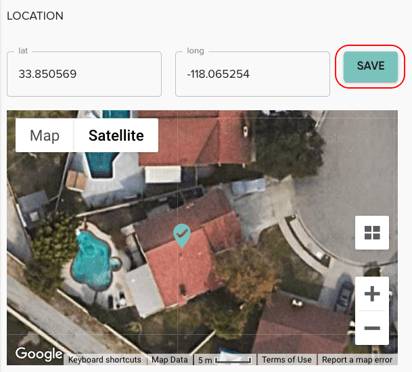
Task: Click the Google logo on the map
Action: pyautogui.click(x=39, y=354)
